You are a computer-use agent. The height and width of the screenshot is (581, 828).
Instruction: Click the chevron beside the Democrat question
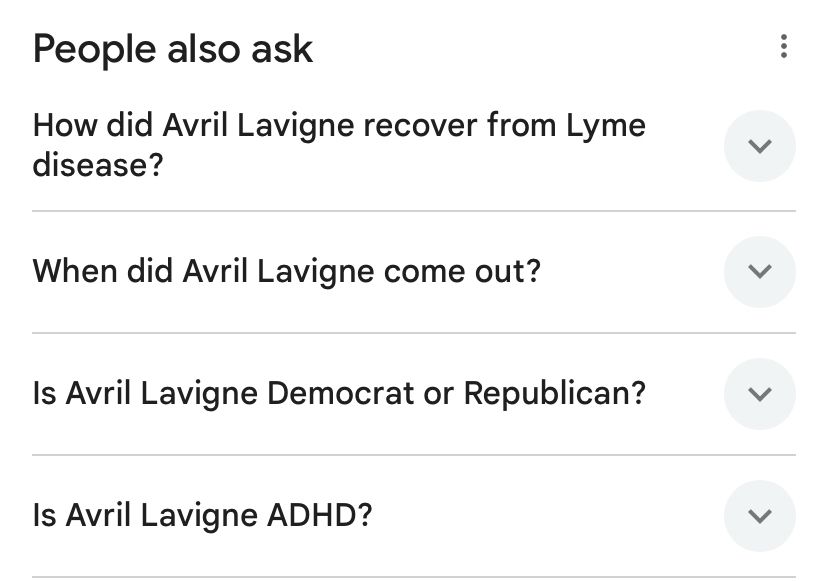pyautogui.click(x=760, y=394)
